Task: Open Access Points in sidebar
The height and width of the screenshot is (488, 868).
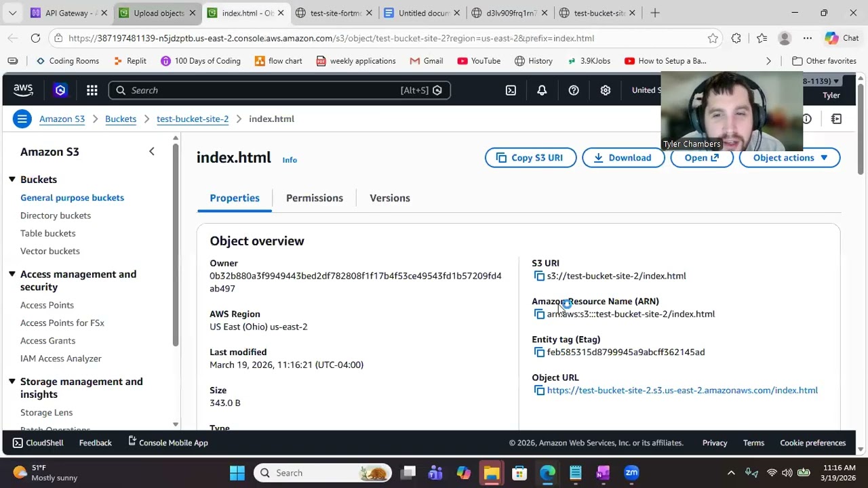Action: coord(47,305)
